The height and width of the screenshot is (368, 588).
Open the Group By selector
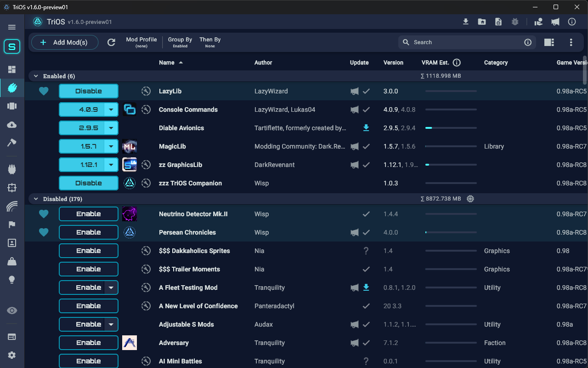pyautogui.click(x=180, y=42)
